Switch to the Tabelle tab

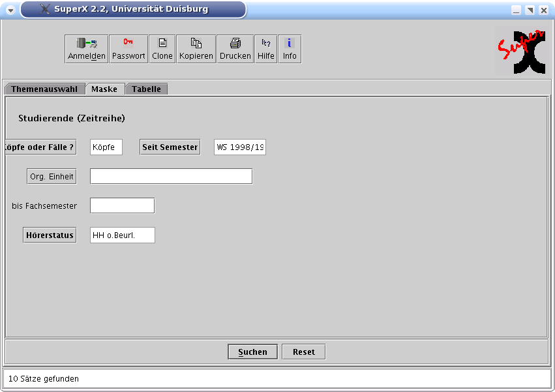(146, 89)
